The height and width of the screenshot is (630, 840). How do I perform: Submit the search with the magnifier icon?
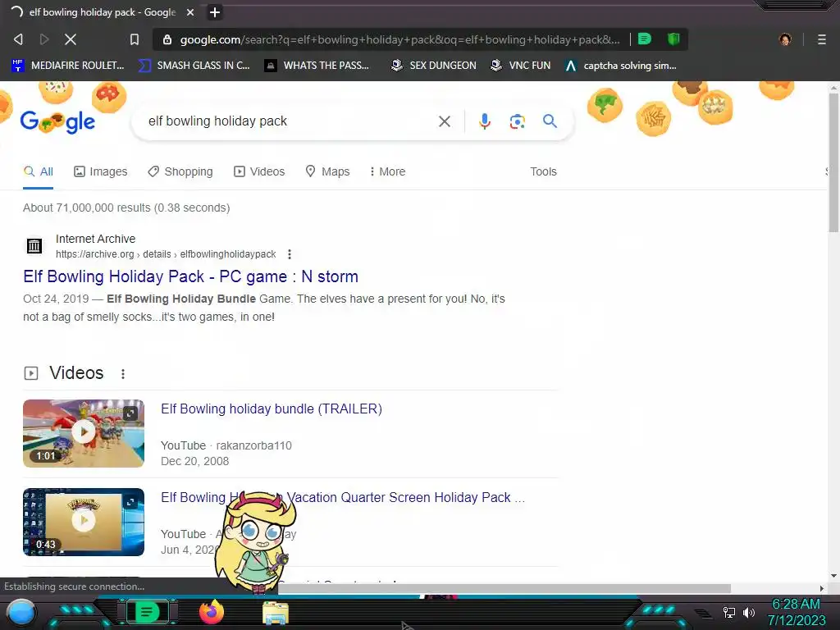coord(550,121)
